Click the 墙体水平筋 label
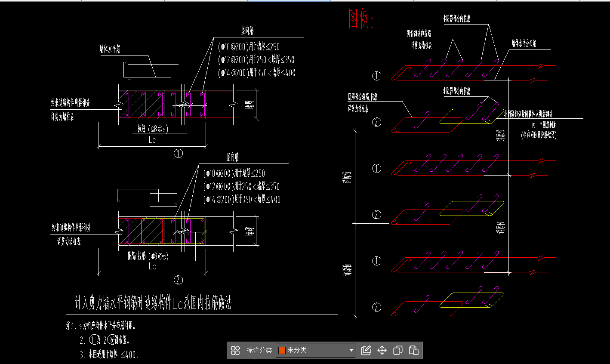The width and height of the screenshot is (610, 364). click(x=110, y=49)
